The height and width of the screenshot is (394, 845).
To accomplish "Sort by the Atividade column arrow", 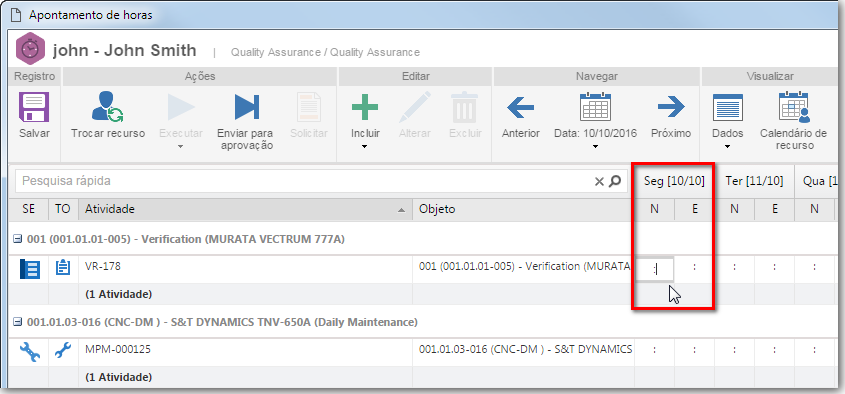I will [x=401, y=210].
